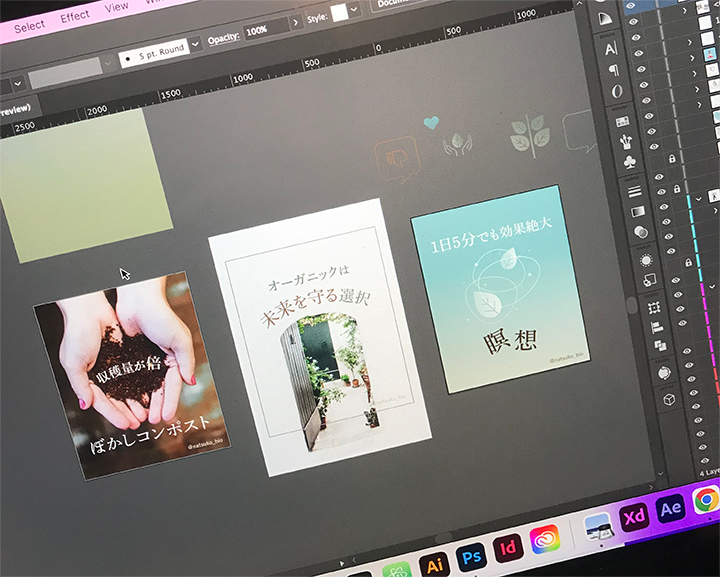The height and width of the screenshot is (577, 720).
Task: Launch Photoshop from the dock
Action: pos(471,554)
